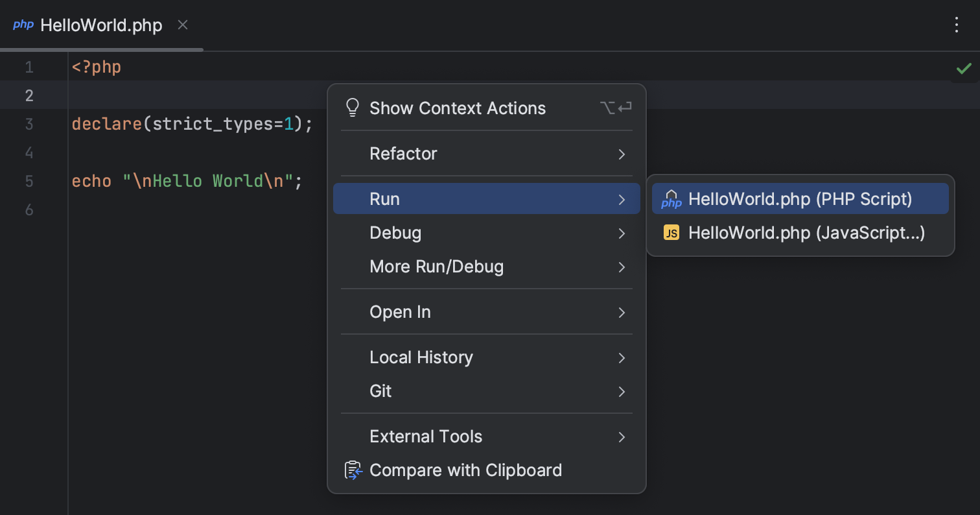This screenshot has width=980, height=515.
Task: Click the clipboard icon beside Compare with Clipboard
Action: tap(352, 470)
